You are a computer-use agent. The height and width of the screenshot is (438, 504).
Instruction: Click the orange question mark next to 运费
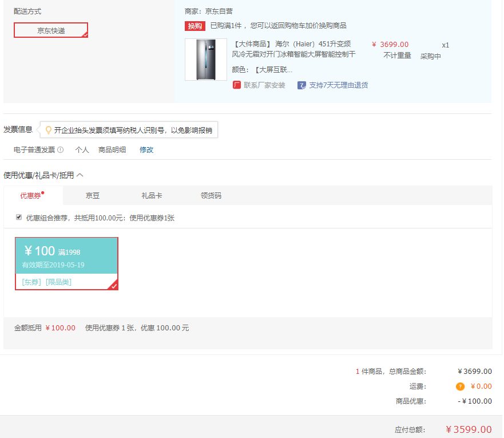[x=460, y=386]
